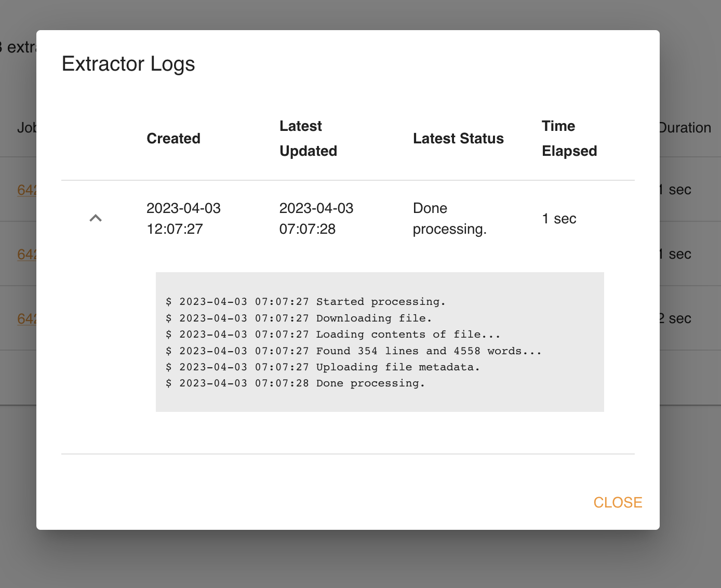Collapse the expanded log row chevron

point(96,218)
